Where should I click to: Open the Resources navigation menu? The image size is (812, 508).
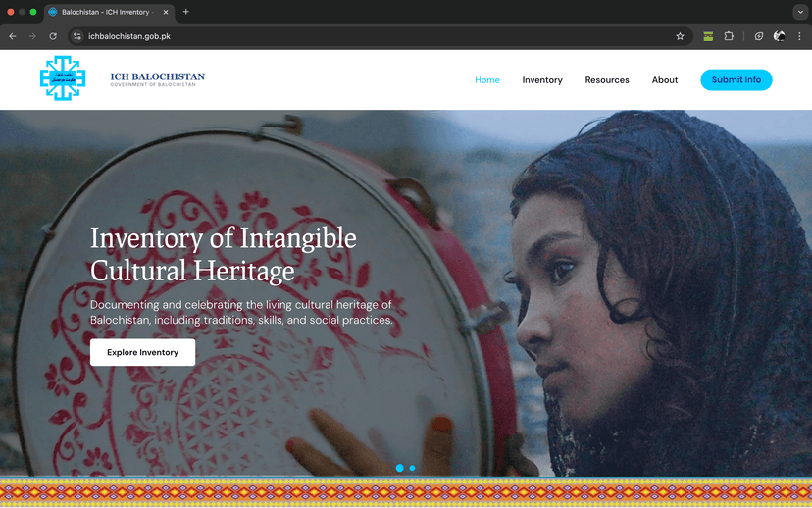pos(607,80)
